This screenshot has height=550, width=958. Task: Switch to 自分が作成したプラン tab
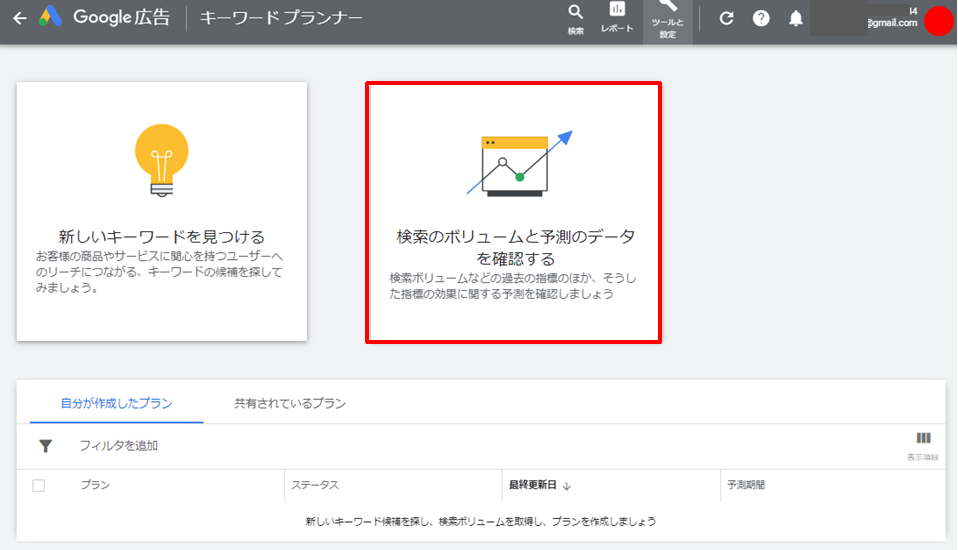click(x=116, y=403)
